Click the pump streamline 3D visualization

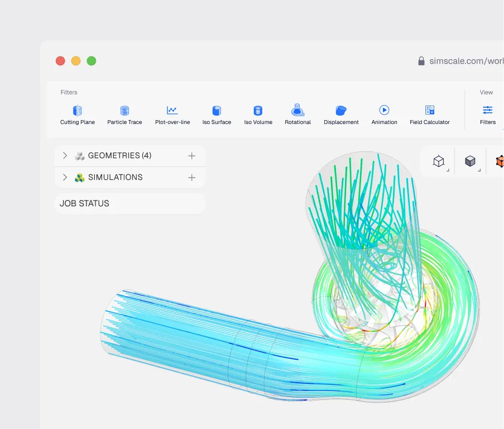pyautogui.click(x=291, y=277)
